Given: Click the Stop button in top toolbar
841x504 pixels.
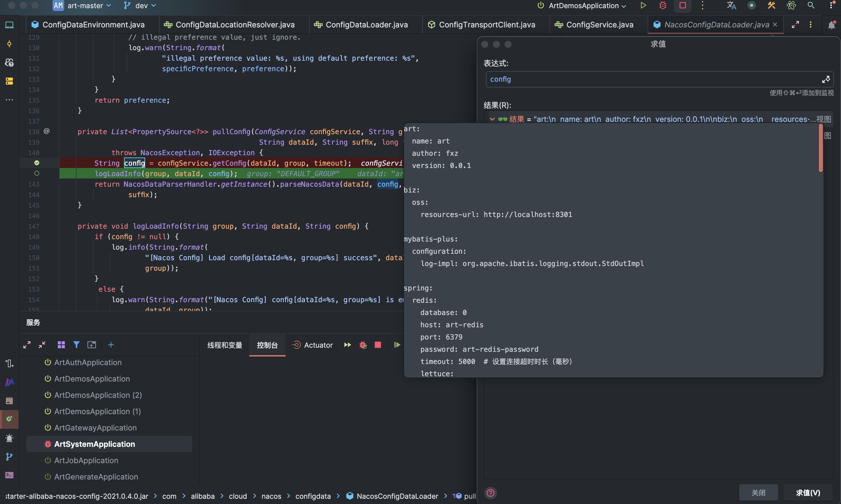Looking at the screenshot, I should [683, 6].
